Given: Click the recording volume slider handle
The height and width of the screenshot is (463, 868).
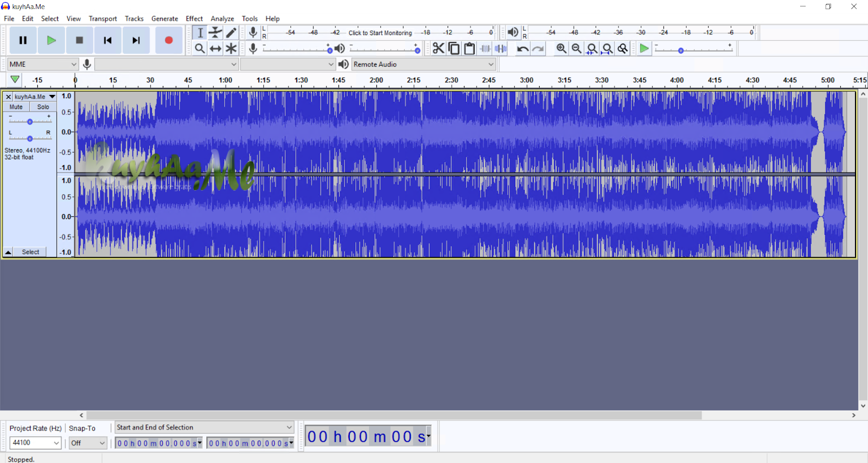Looking at the screenshot, I should (x=329, y=50).
